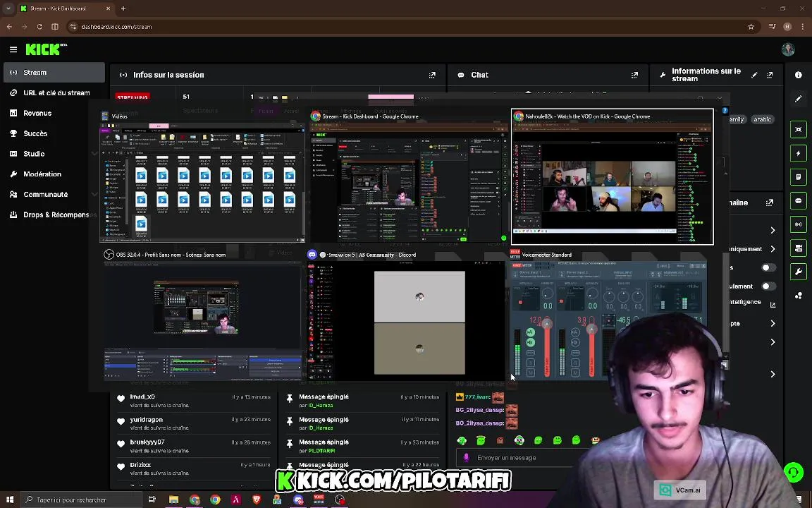Open the Kick hamburger menu

(x=13, y=49)
